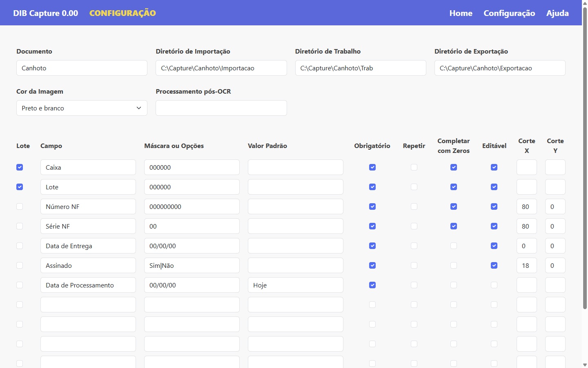588x368 pixels.
Task: Disable Editável for Assinado row
Action: pos(494,265)
